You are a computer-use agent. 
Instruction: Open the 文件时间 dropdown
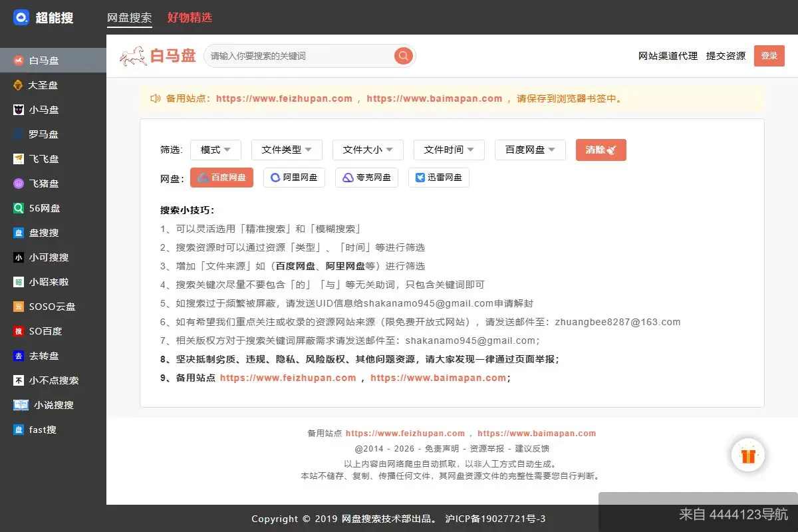pyautogui.click(x=449, y=150)
